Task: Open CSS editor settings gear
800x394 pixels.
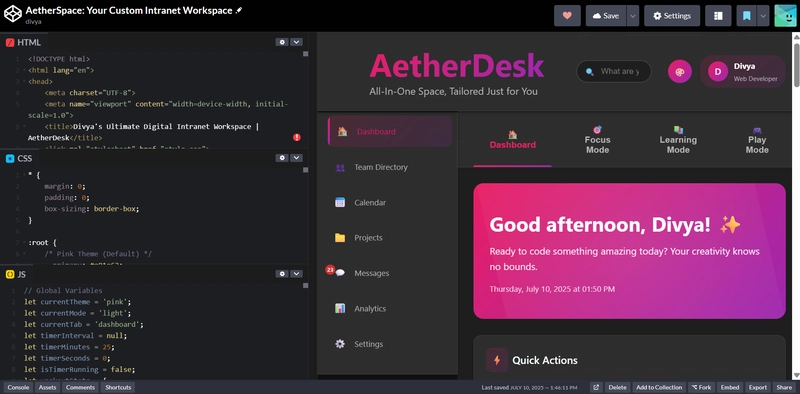Action: click(x=282, y=158)
